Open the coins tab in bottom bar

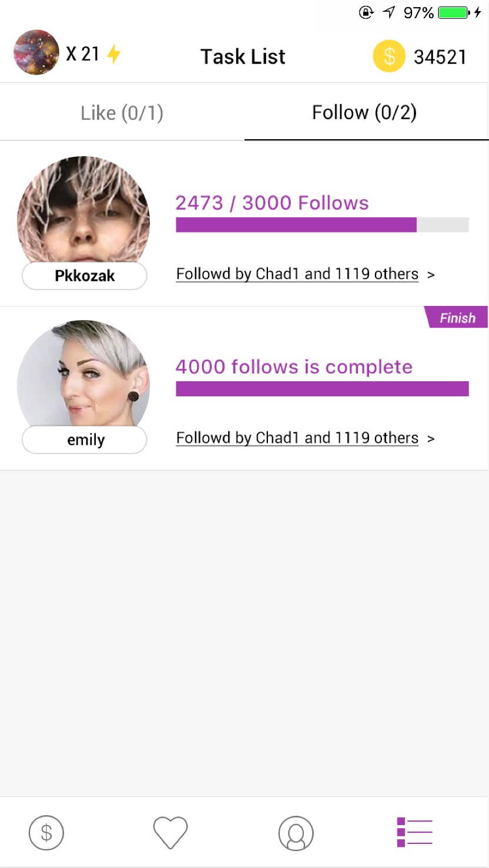coord(46,832)
